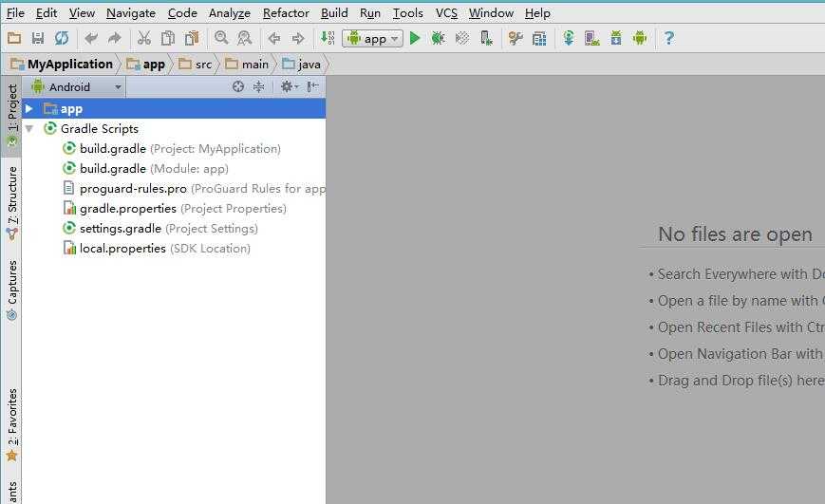Open the Run menu
The height and width of the screenshot is (504, 825).
(370, 13)
